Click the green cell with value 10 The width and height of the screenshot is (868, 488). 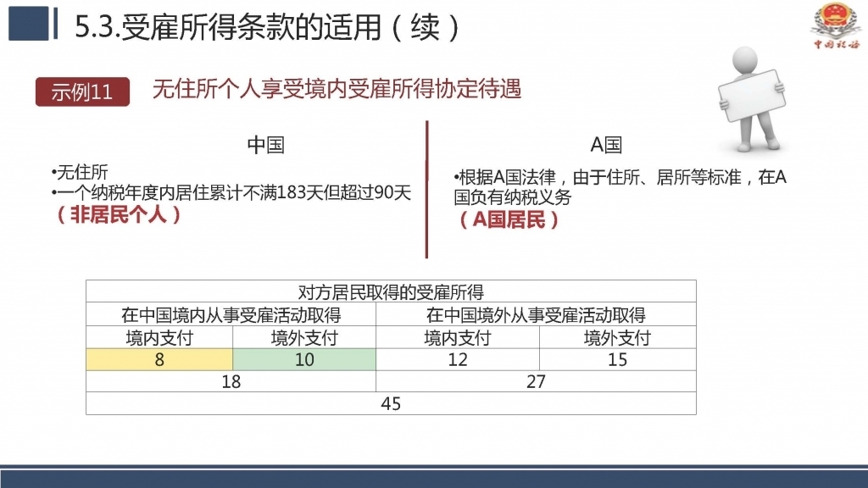304,359
